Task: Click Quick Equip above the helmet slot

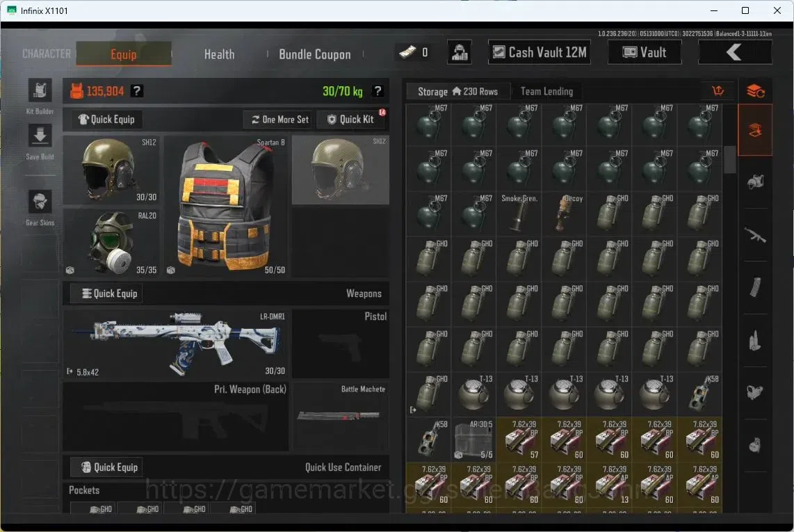Action: pyautogui.click(x=106, y=120)
